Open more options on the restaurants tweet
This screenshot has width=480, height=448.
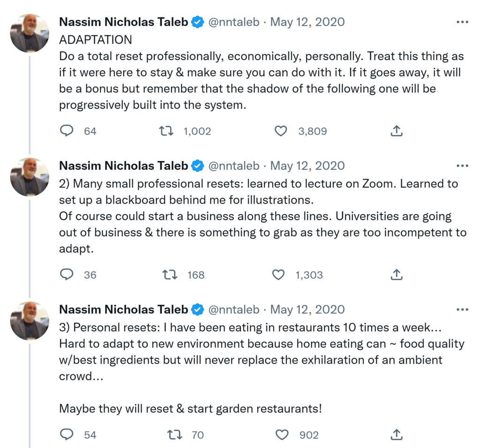(462, 309)
